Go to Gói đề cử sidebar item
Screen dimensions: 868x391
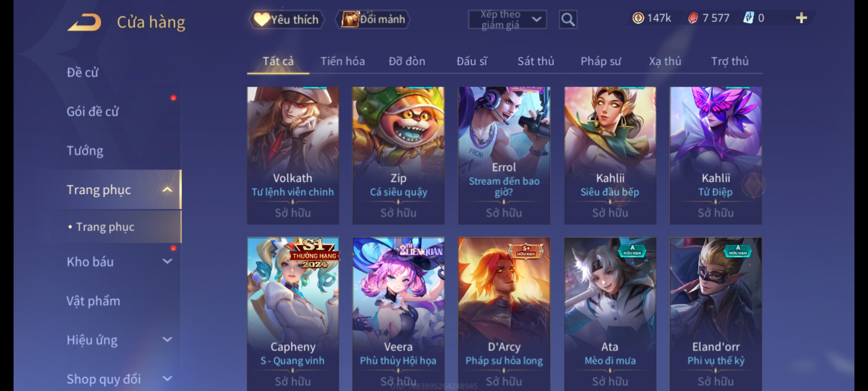pos(93,112)
